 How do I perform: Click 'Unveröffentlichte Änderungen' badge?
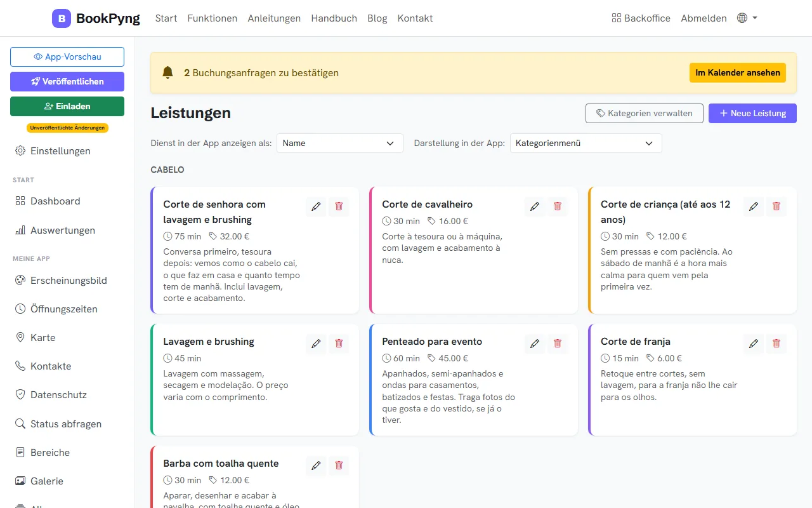(x=67, y=128)
